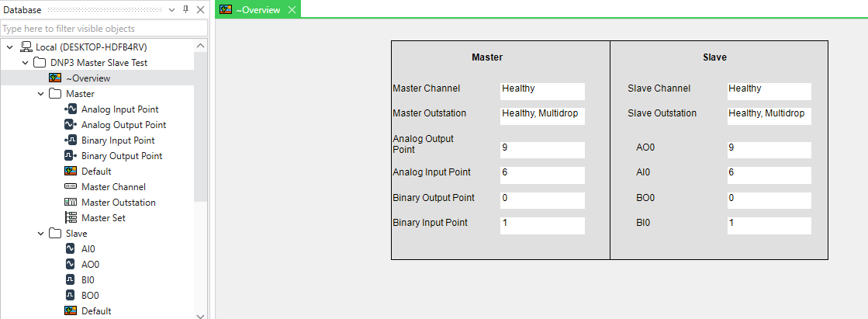Close the ~Overview tab
This screenshot has height=319, width=868.
(292, 9)
